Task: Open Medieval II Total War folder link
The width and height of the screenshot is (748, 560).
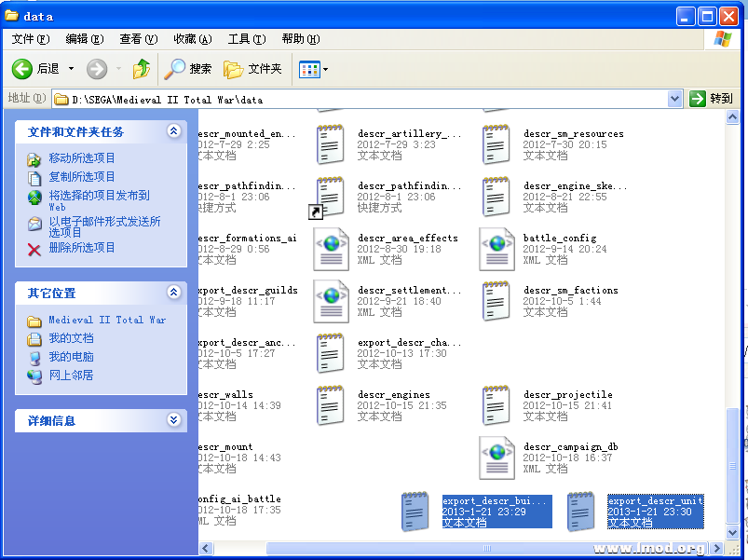Action: [x=107, y=320]
